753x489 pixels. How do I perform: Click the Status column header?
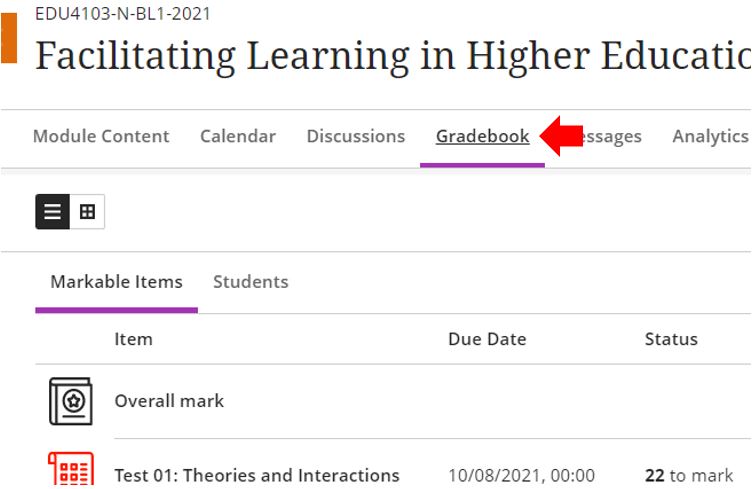pyautogui.click(x=671, y=340)
